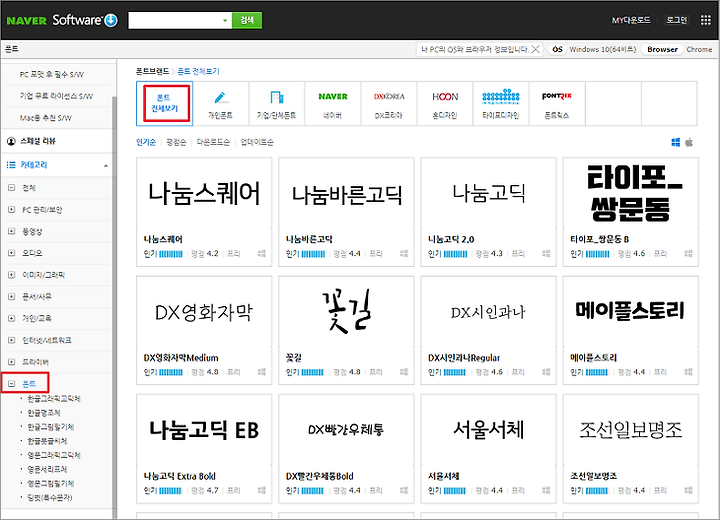Filter fonts by Windows platform icon
The height and width of the screenshot is (520, 720).
click(x=675, y=142)
